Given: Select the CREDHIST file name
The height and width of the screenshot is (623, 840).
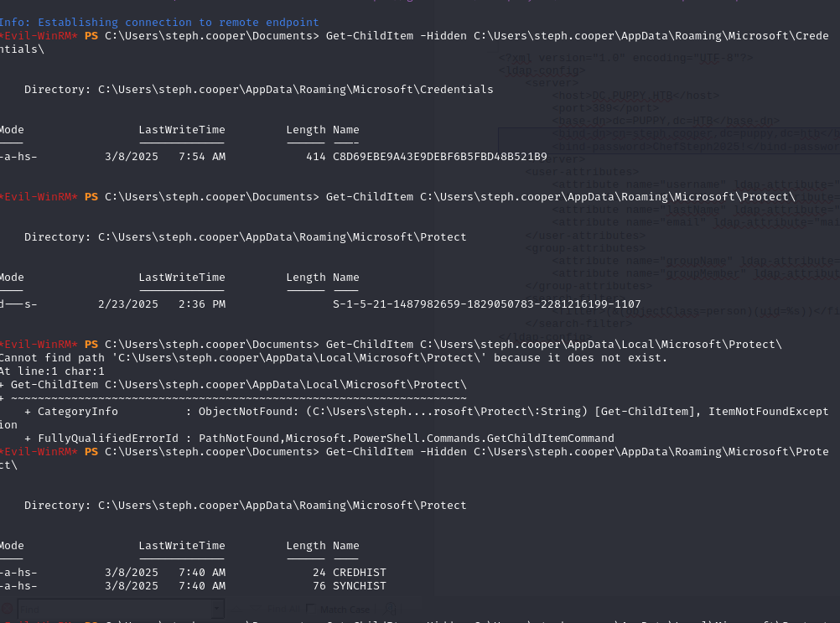Looking at the screenshot, I should click(x=360, y=573).
